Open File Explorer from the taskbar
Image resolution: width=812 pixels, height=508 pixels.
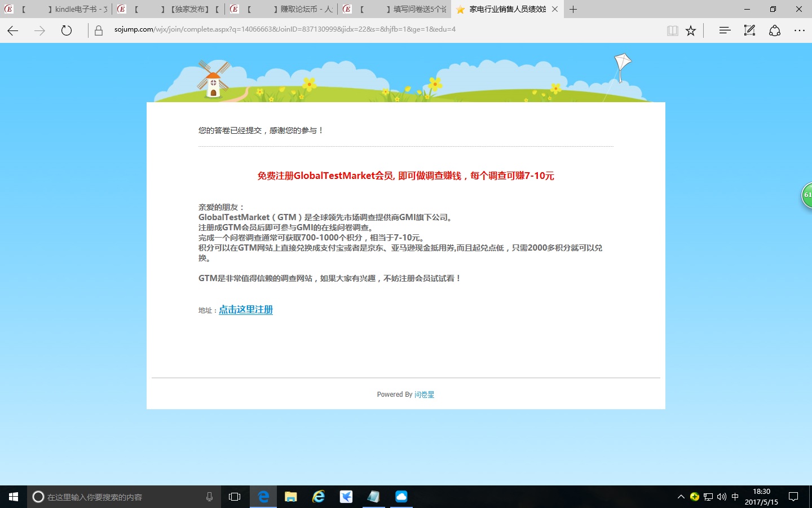(291, 497)
